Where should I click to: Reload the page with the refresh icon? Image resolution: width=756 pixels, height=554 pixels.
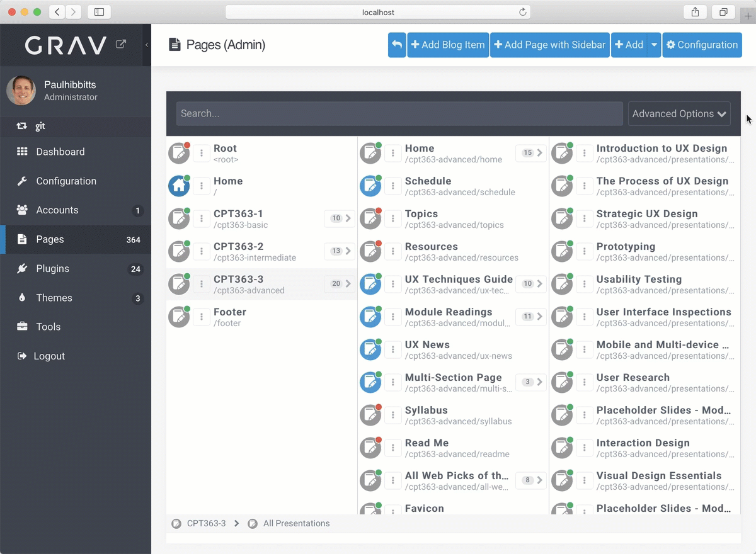522,12
